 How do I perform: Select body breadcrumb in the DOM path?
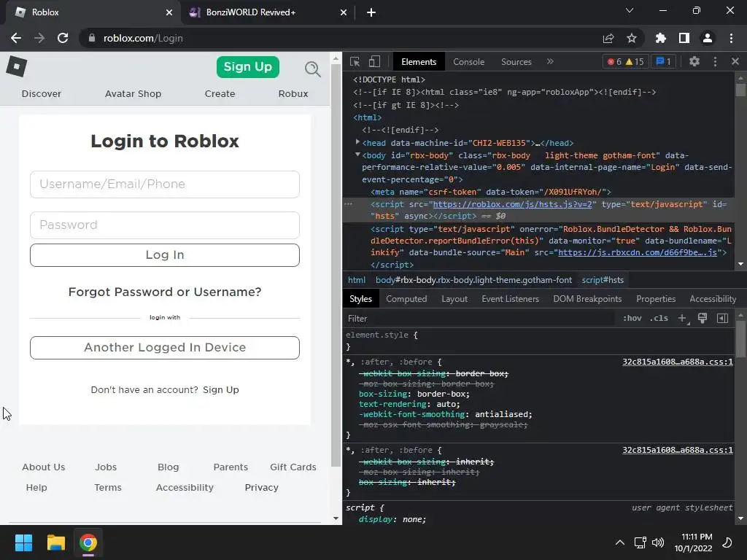tap(473, 280)
